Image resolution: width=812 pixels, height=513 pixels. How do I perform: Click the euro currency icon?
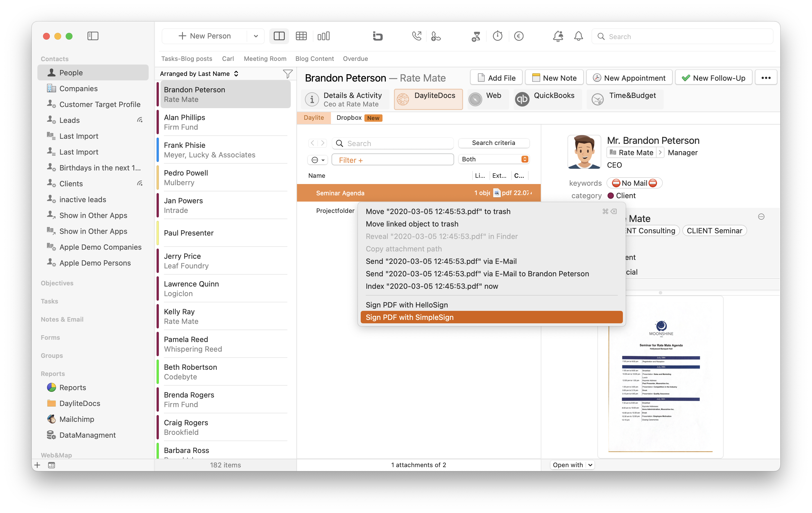[x=519, y=36]
